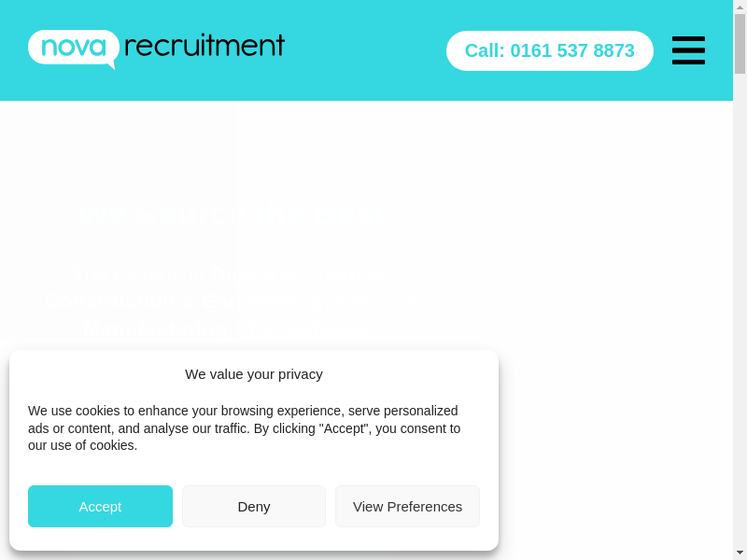Click the nova speech-bubble logo
Image resolution: width=747 pixels, height=560 pixels.
[x=73, y=47]
